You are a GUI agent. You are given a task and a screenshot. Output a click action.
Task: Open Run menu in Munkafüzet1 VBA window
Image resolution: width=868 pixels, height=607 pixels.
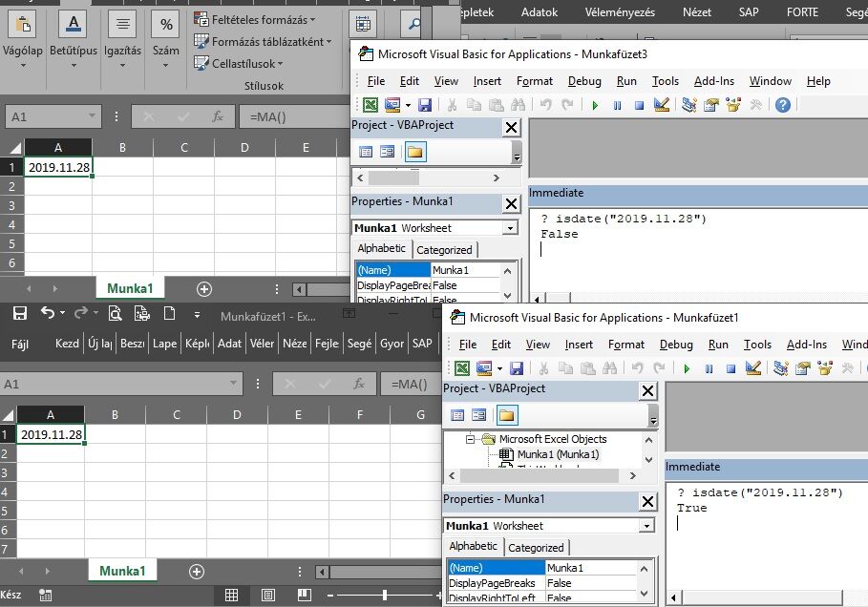(x=718, y=345)
